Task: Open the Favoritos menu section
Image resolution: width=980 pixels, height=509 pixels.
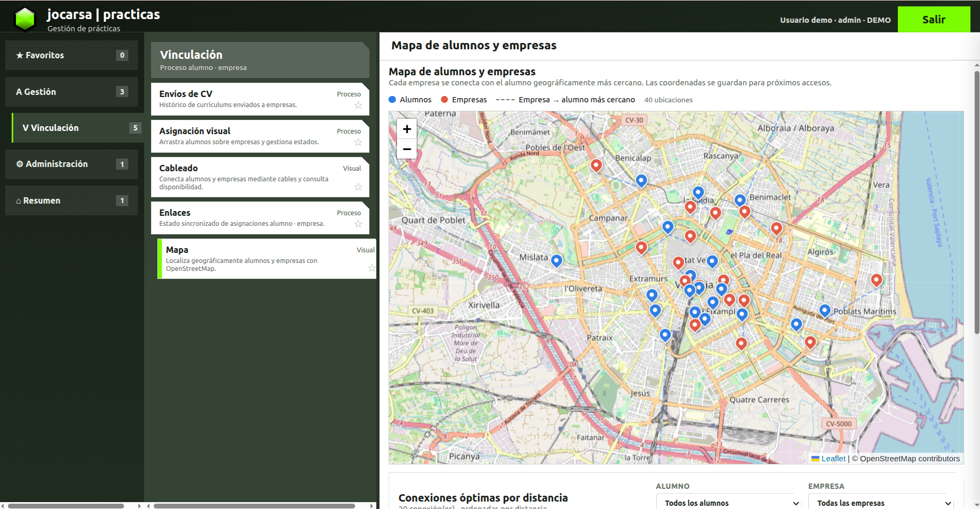Action: 72,55
